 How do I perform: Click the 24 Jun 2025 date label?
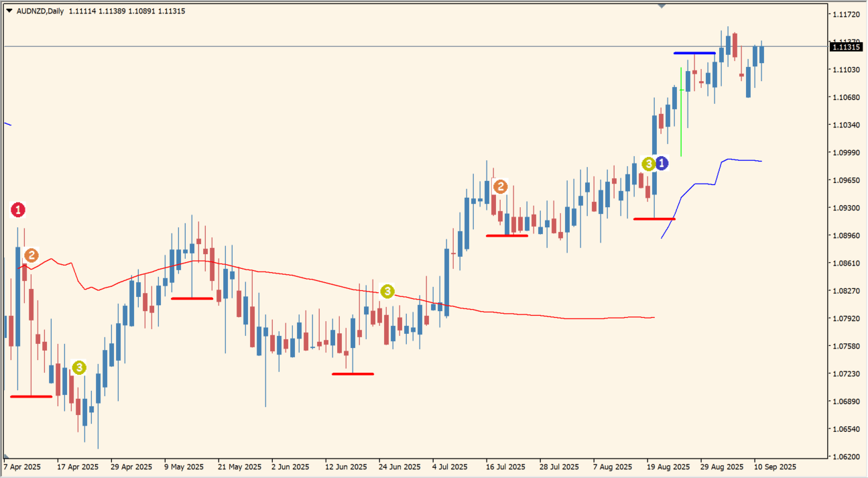click(x=399, y=467)
